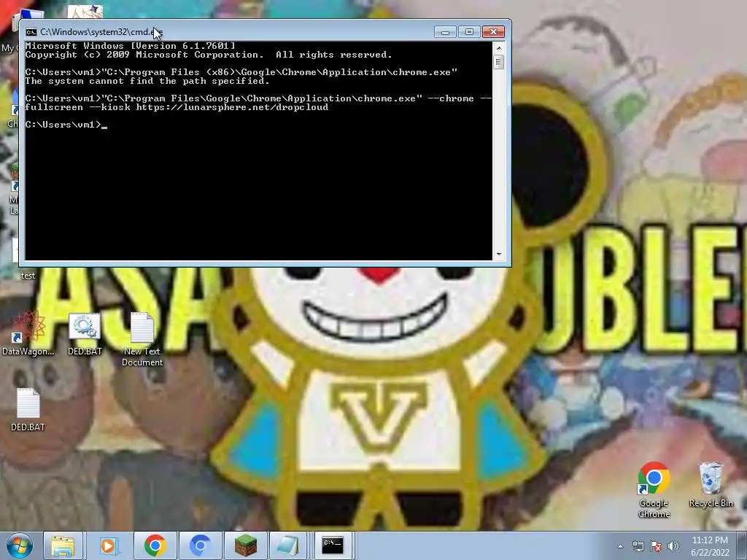Open the network tray icon

tap(638, 546)
